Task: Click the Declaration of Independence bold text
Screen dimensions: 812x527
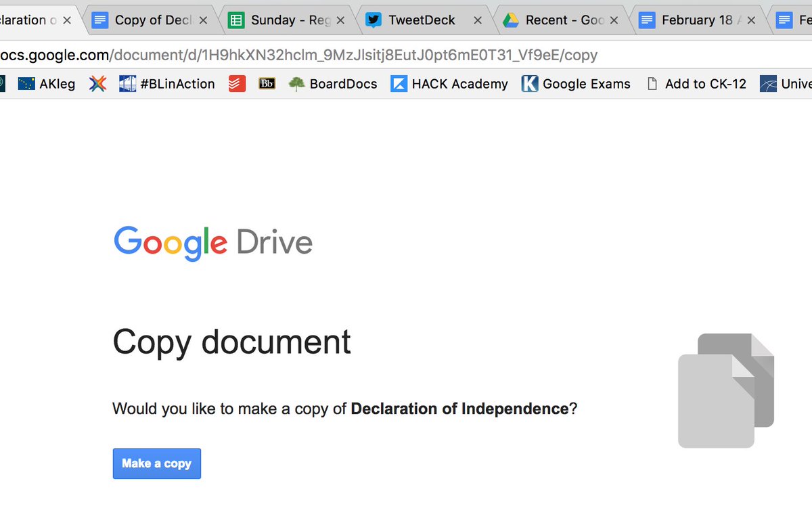Action: point(459,409)
